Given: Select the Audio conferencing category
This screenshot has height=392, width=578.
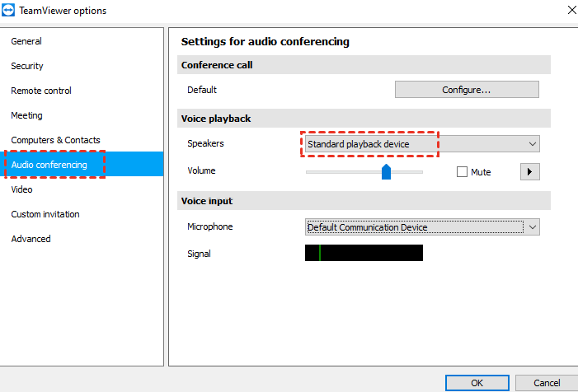Looking at the screenshot, I should [x=49, y=165].
